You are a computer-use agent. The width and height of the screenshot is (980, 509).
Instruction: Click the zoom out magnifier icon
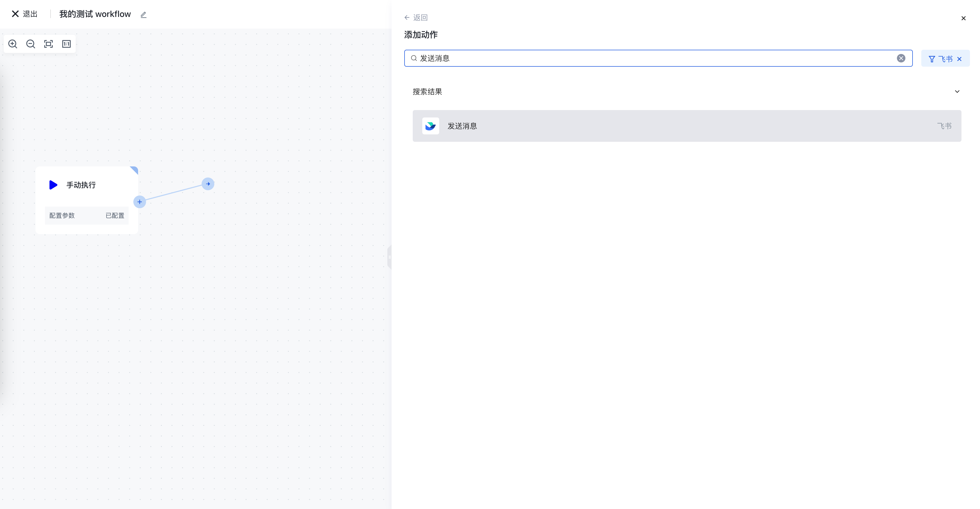tap(31, 44)
